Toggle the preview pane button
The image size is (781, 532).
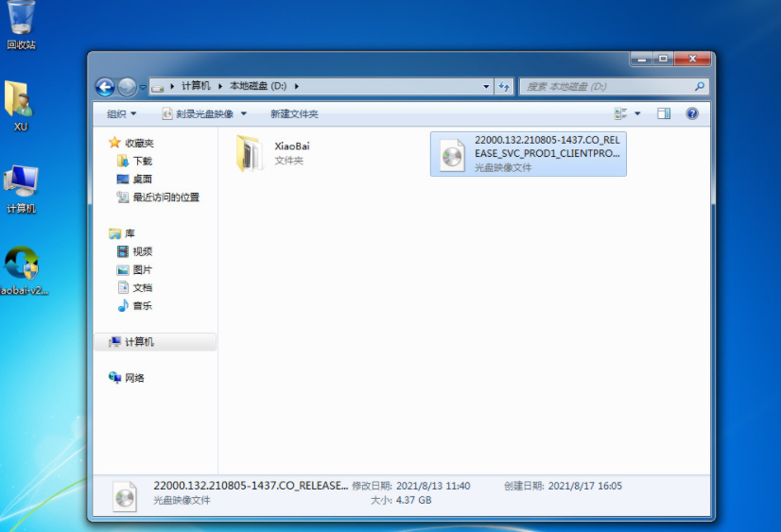click(664, 113)
